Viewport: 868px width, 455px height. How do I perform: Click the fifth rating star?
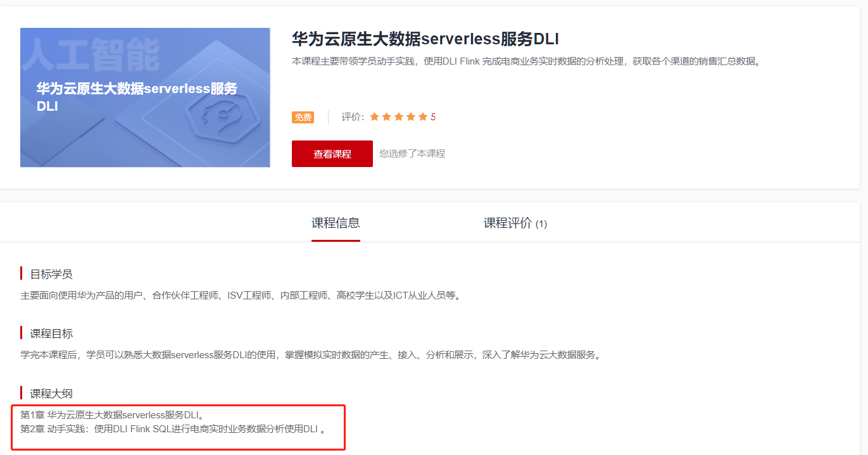click(423, 117)
